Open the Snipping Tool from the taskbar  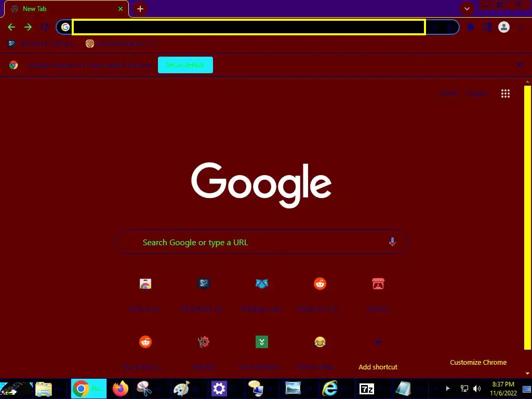[144, 389]
